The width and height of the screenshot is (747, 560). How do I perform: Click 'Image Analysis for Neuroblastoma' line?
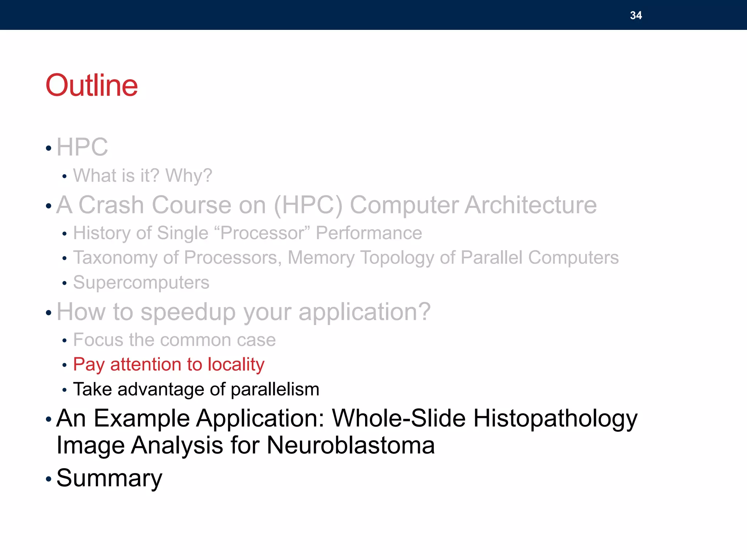tap(245, 446)
